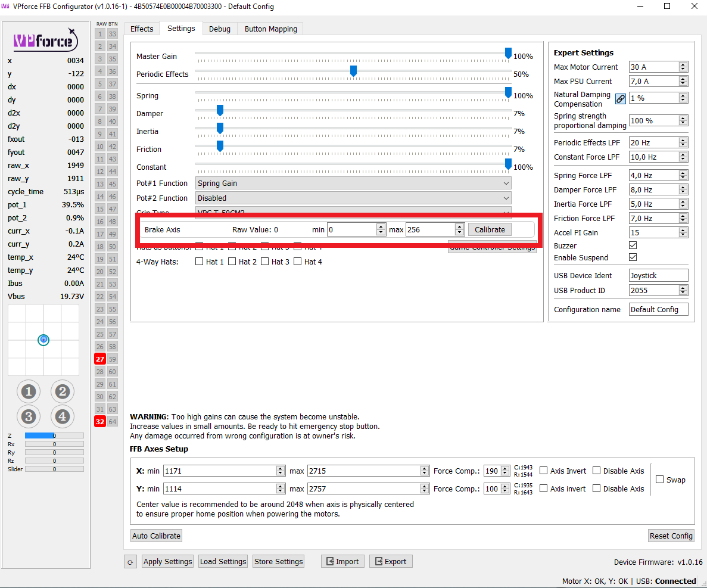This screenshot has height=588, width=707.
Task: Click the natural damping link icon
Action: coord(621,99)
